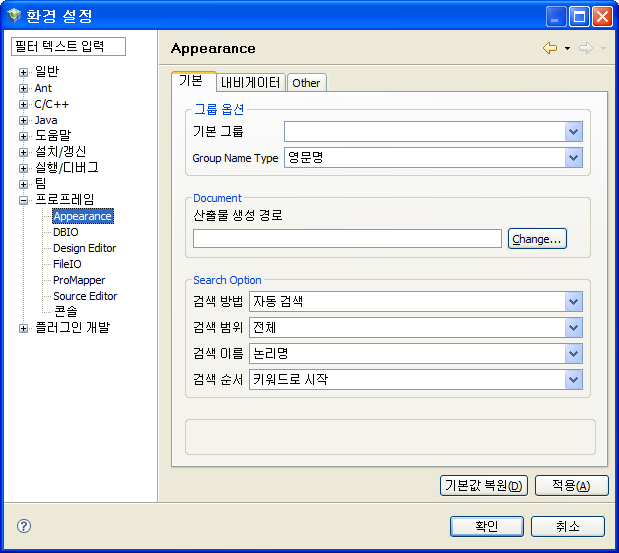Open the back history dropdown arrow

coord(567,48)
